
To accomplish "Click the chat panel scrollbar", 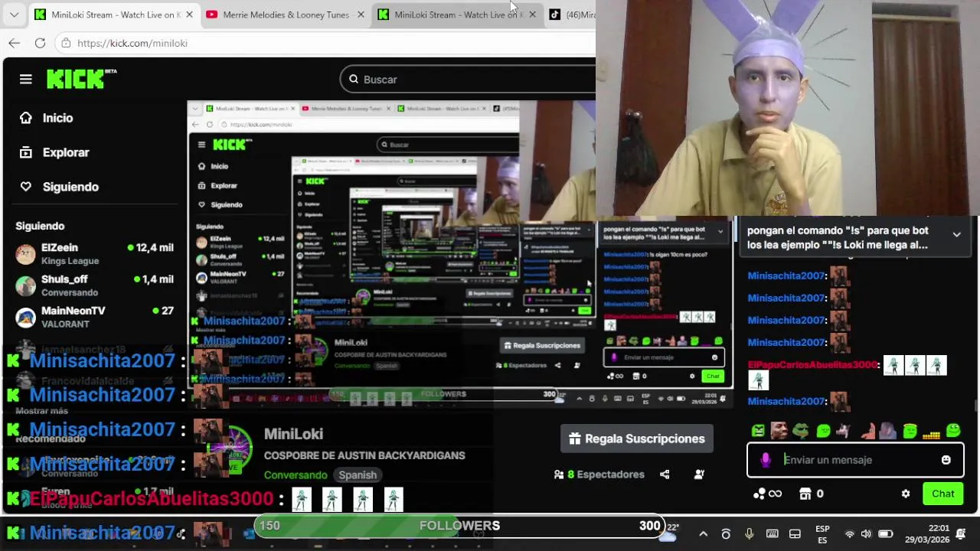I will (x=975, y=405).
